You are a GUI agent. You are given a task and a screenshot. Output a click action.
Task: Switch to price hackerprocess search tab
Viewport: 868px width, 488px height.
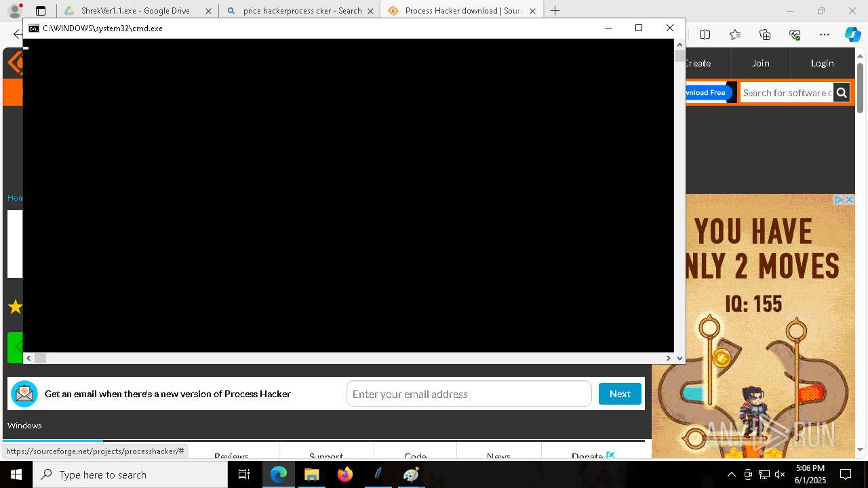300,11
